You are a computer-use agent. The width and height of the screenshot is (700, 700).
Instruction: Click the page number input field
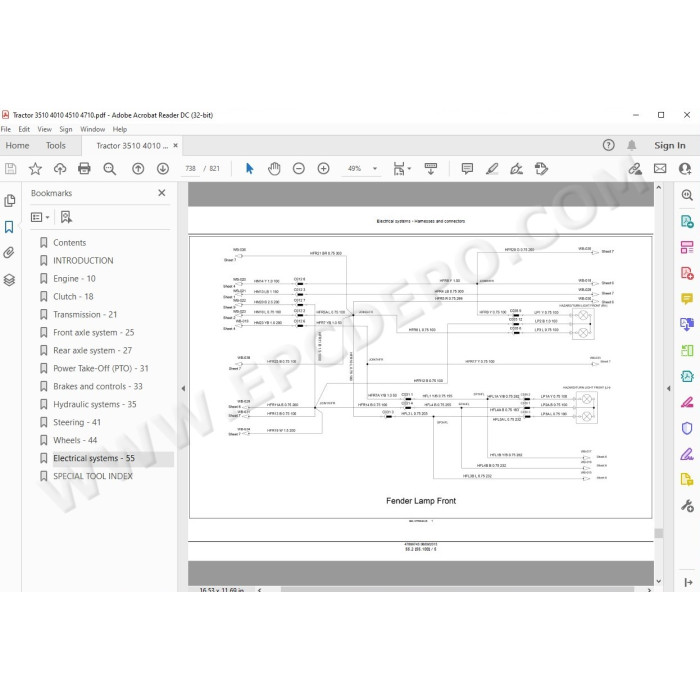click(191, 168)
